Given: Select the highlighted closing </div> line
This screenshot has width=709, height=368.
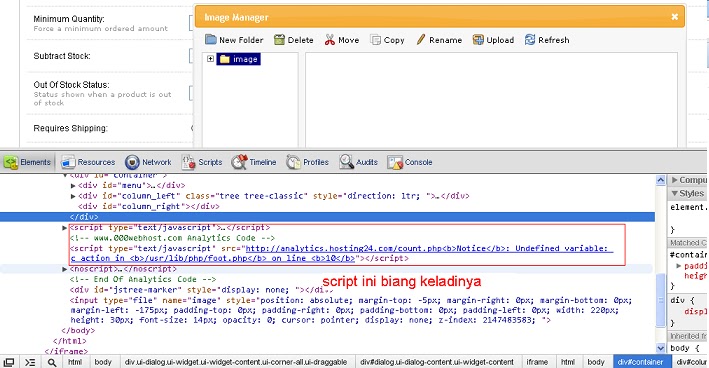Looking at the screenshot, I should pyautogui.click(x=327, y=217).
